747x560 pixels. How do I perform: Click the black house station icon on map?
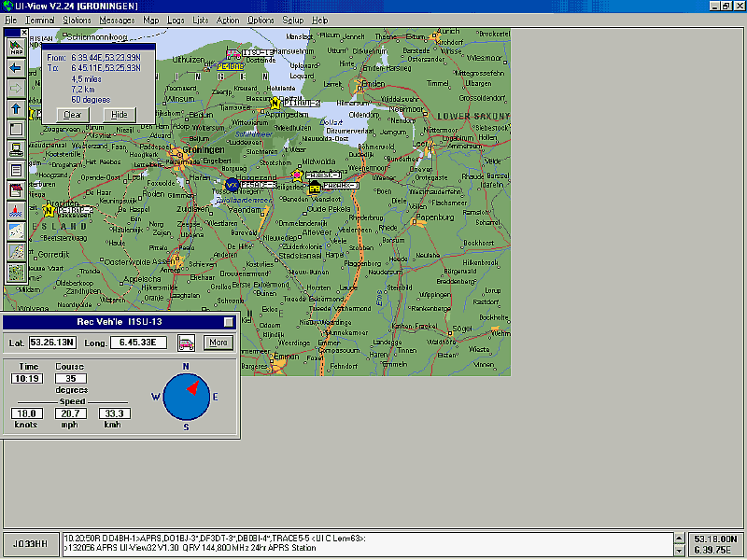click(315, 187)
